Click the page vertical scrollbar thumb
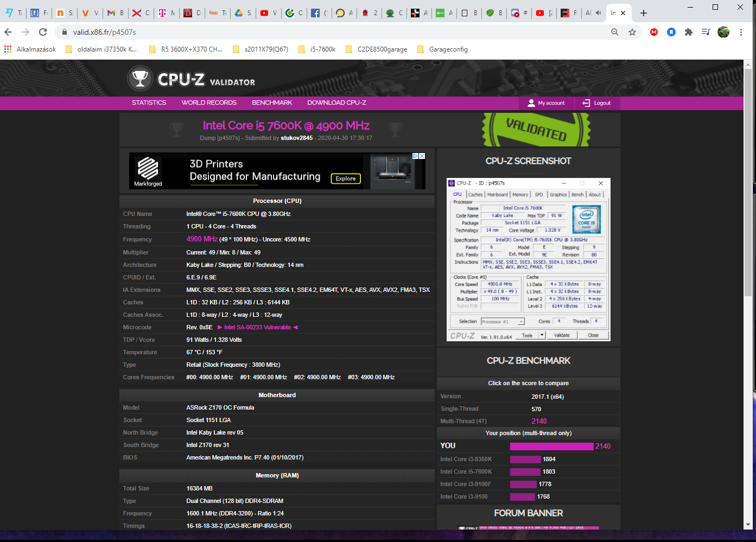The height and width of the screenshot is (542, 756). 748,182
